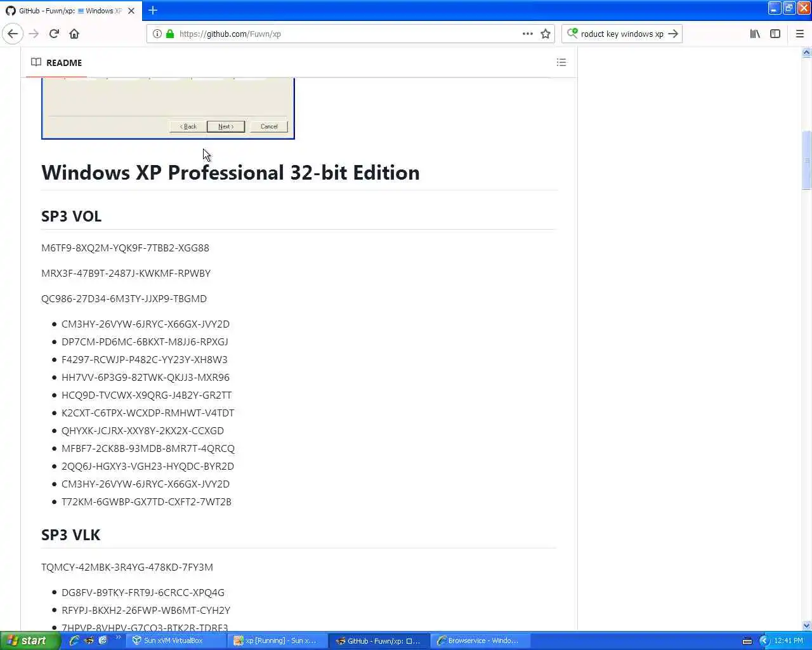Click key T72KM-6GWBP-GX7TD-CXFT2-7WT2B

(x=147, y=501)
